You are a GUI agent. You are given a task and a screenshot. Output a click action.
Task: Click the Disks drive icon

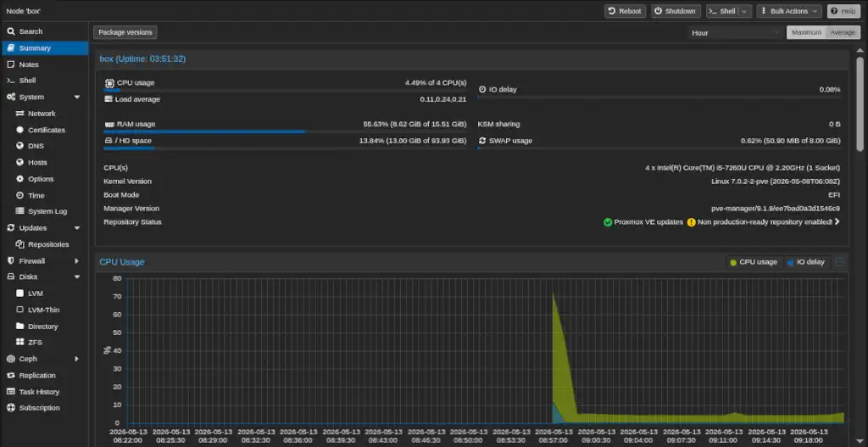pos(10,277)
